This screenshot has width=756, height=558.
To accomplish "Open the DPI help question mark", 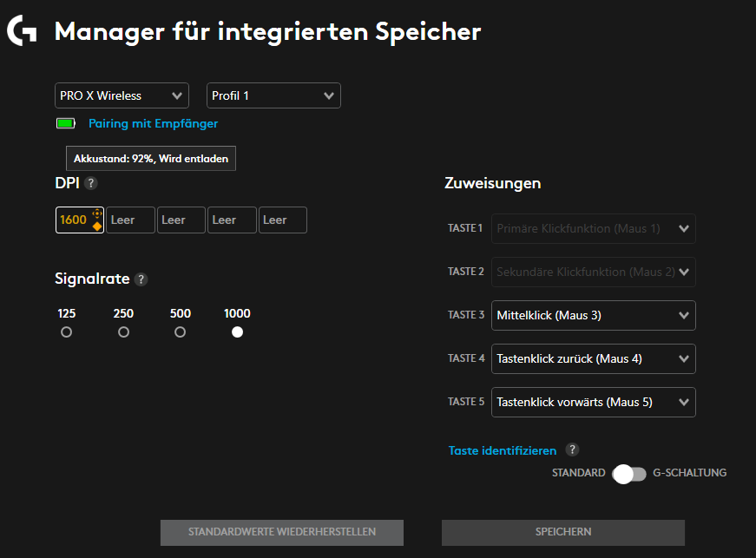I will pos(90,183).
